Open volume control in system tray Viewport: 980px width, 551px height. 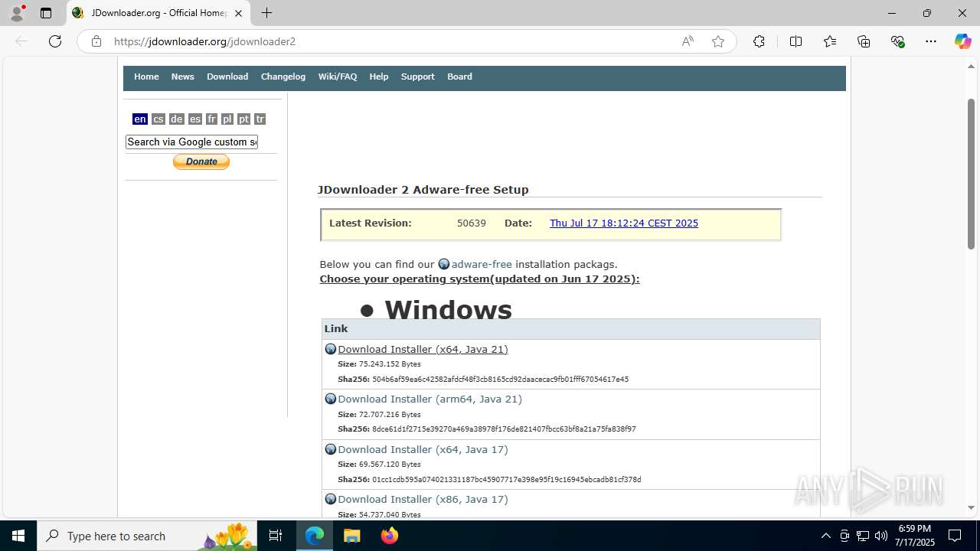click(x=881, y=536)
